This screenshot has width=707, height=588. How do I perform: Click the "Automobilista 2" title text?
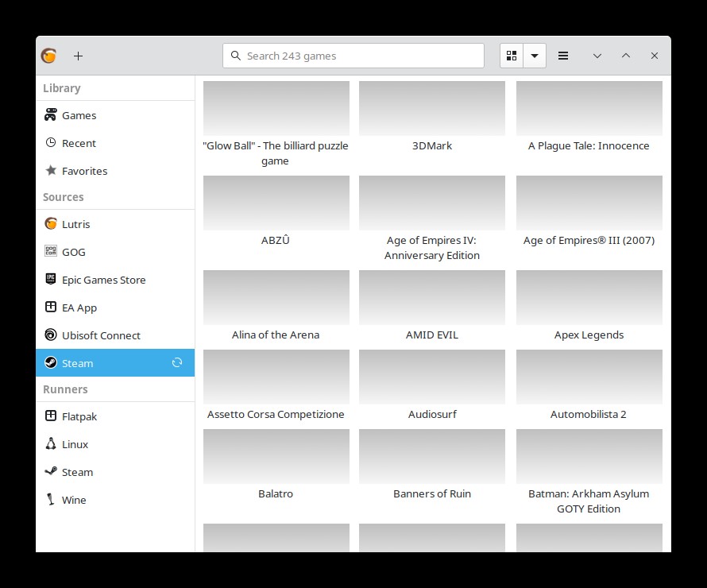589,415
